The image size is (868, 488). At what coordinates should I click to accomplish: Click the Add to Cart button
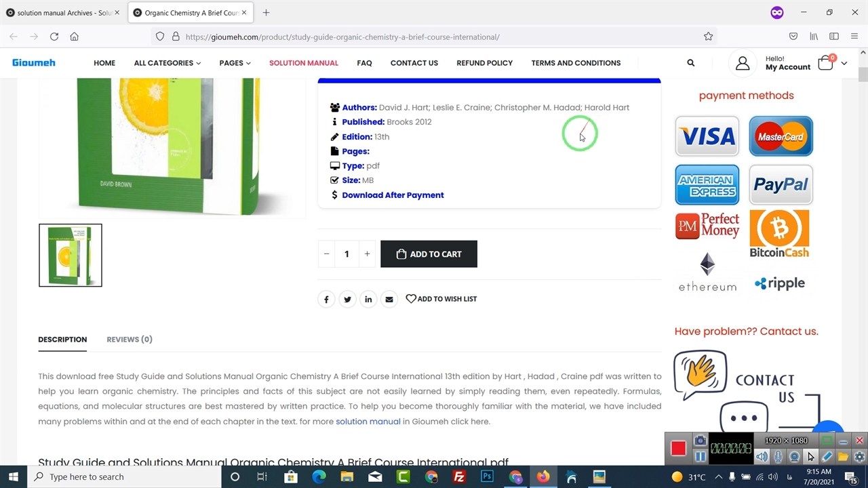(x=429, y=254)
